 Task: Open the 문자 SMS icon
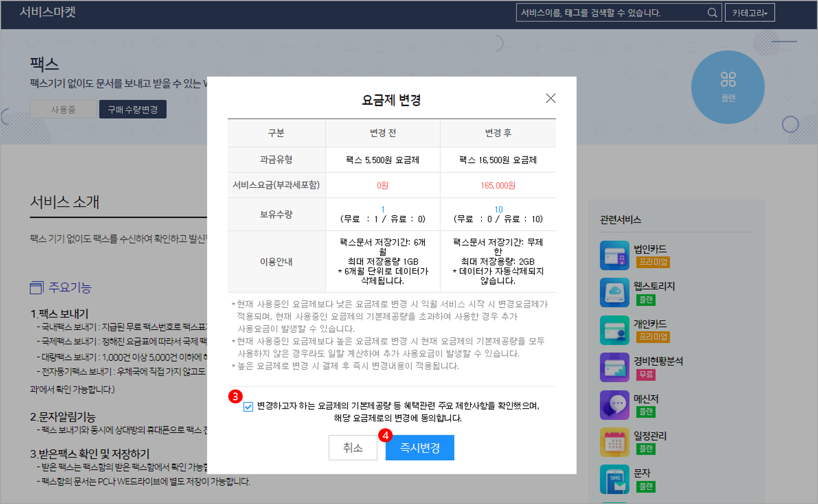[x=614, y=479]
